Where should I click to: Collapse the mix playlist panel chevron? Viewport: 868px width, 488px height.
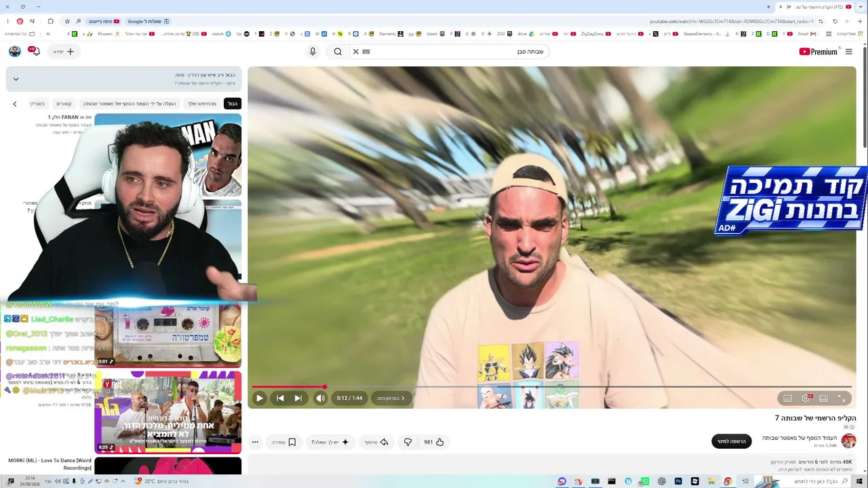[x=16, y=79]
